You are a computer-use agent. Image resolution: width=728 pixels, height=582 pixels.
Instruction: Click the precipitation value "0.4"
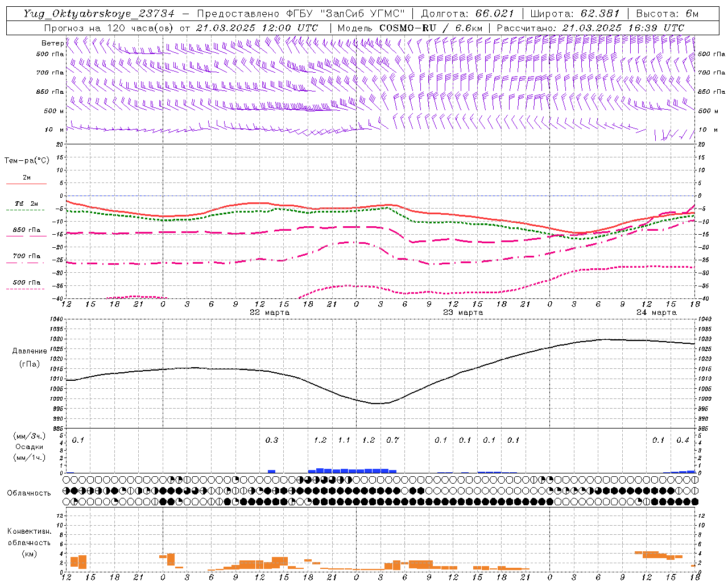tap(682, 440)
